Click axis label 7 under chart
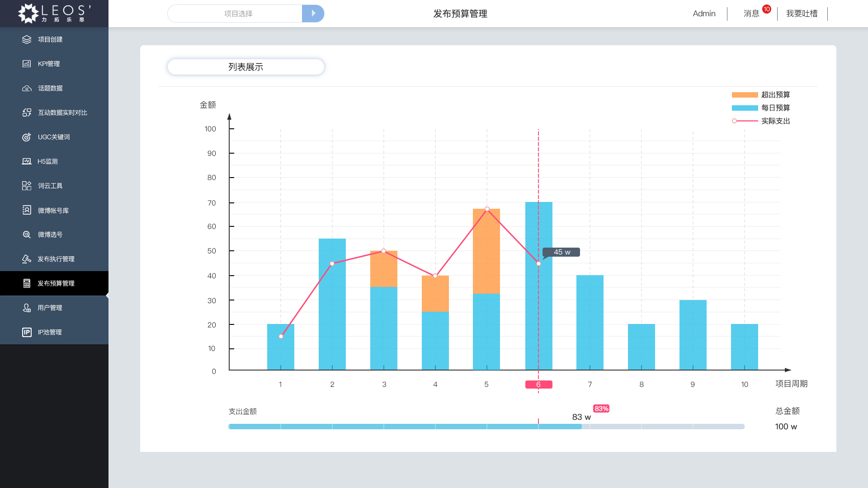This screenshot has width=868, height=488. pyautogui.click(x=590, y=385)
